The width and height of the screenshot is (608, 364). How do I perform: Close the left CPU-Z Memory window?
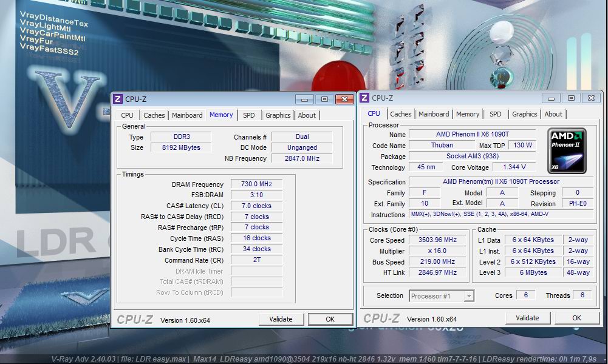344,99
